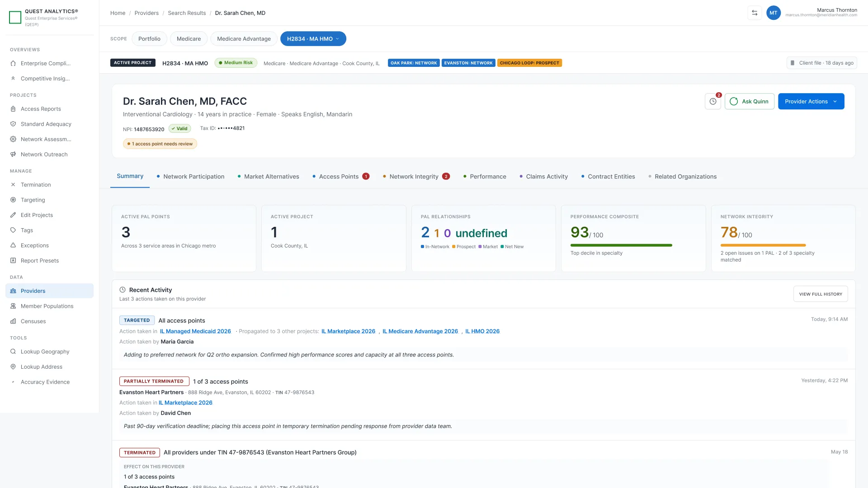868x488 pixels.
Task: Open history clock icon with badge 2
Action: pos(713,102)
